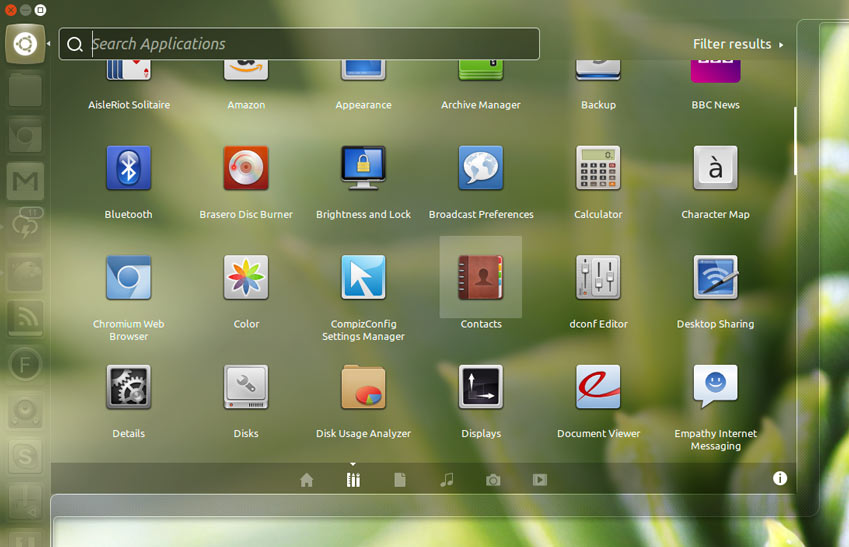Launch the Calculator app
849x547 pixels.
[x=598, y=168]
